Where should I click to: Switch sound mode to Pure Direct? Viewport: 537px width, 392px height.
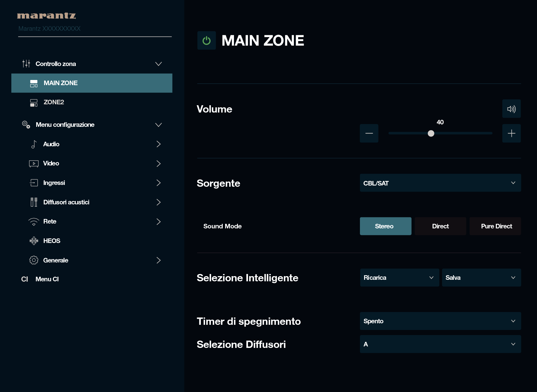pyautogui.click(x=496, y=226)
